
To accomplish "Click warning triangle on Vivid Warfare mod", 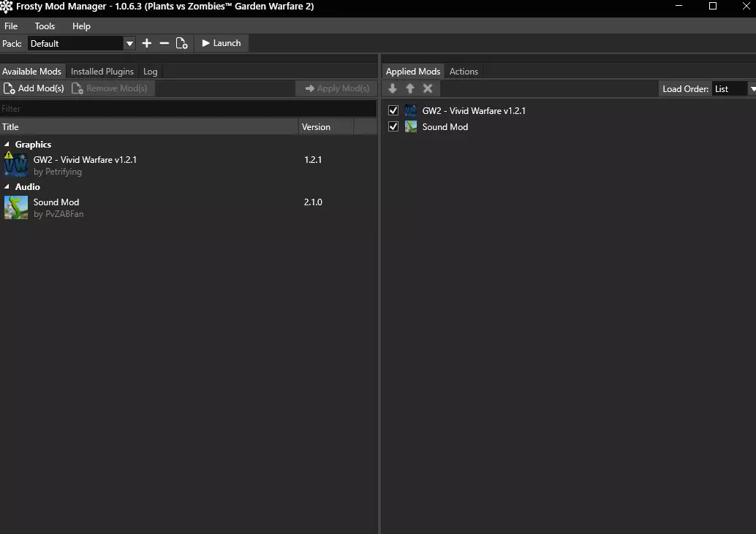I will [x=9, y=155].
